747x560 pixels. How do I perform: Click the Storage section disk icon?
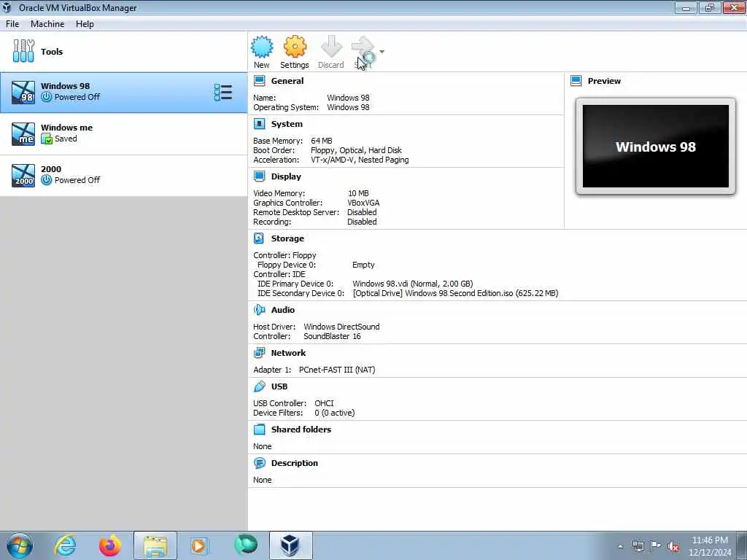pyautogui.click(x=259, y=238)
